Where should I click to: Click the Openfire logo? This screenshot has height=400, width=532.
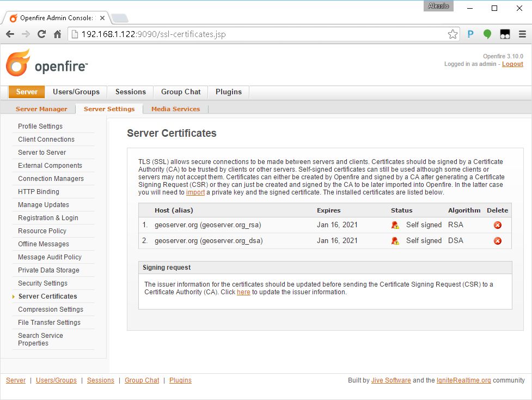point(47,64)
